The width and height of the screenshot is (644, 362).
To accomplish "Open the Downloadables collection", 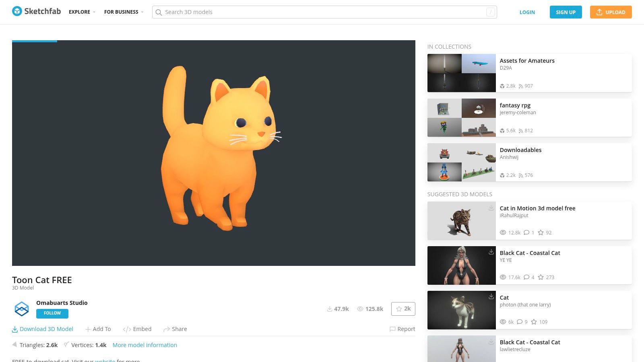I will 520,150.
